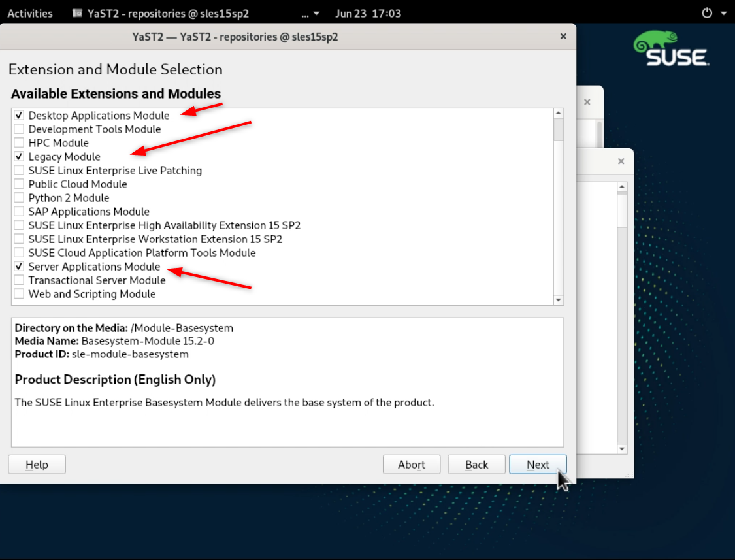Expand the top bar ellipsis dropdown
Image resolution: width=735 pixels, height=560 pixels.
(x=310, y=14)
